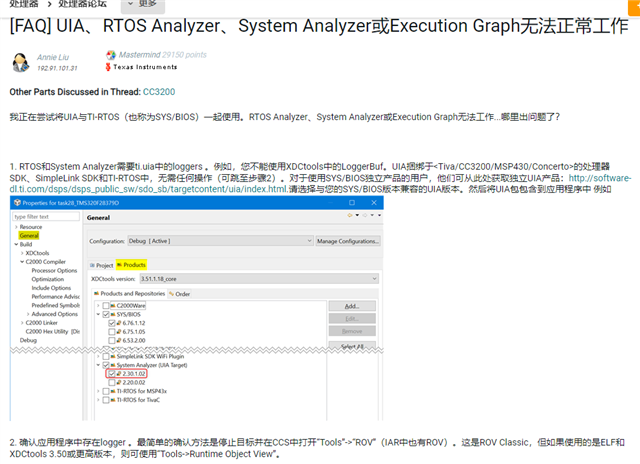Close the Properties dialog window
This screenshot has width=640, height=464.
(x=373, y=202)
